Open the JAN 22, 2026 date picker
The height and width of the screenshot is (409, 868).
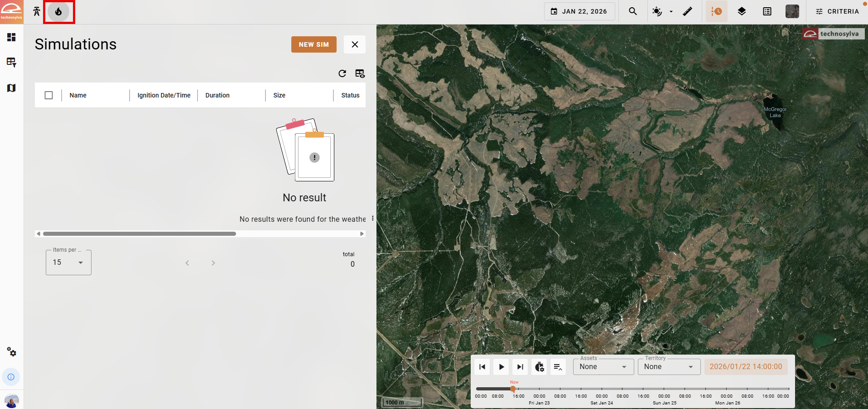pos(579,11)
